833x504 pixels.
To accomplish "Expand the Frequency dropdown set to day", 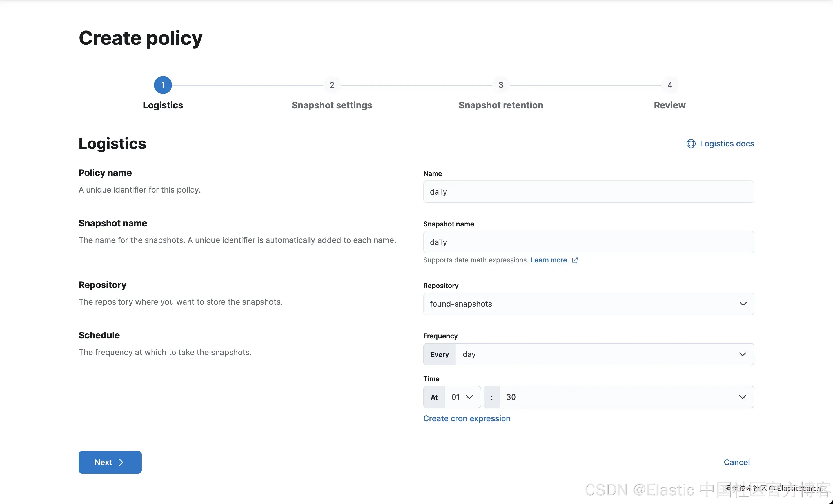I will [x=604, y=354].
